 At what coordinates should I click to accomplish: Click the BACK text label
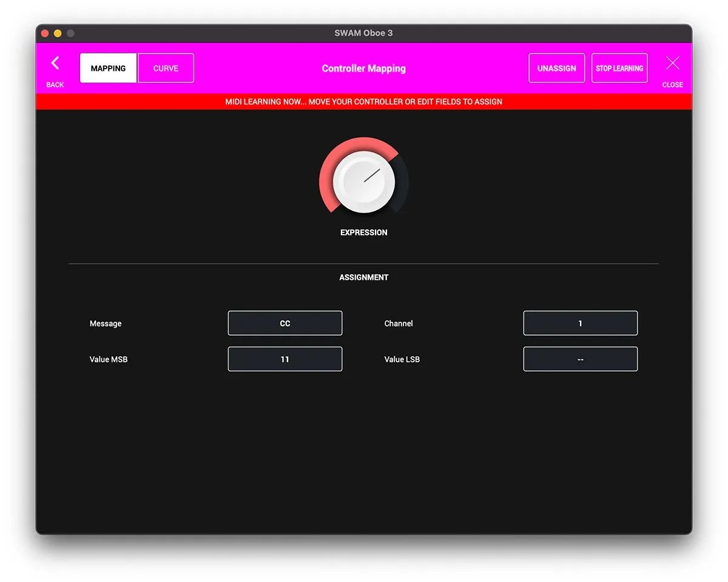55,85
